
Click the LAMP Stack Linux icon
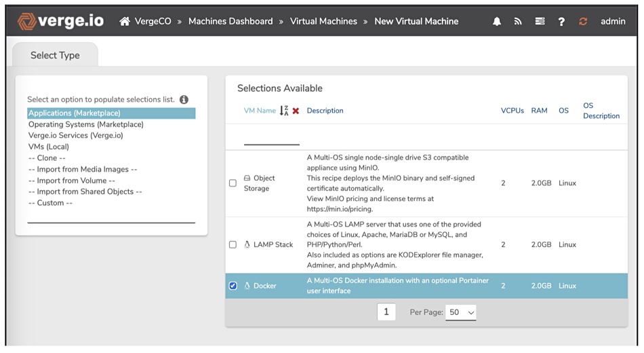(247, 245)
